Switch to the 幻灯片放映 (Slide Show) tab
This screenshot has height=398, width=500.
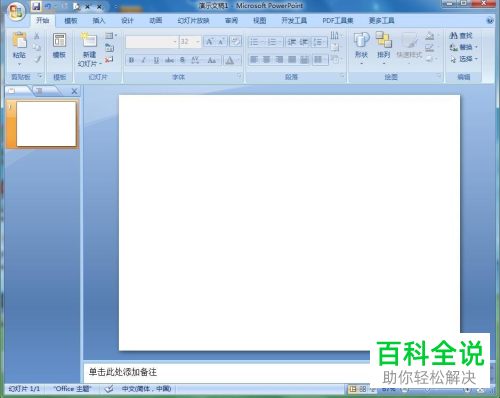click(193, 21)
